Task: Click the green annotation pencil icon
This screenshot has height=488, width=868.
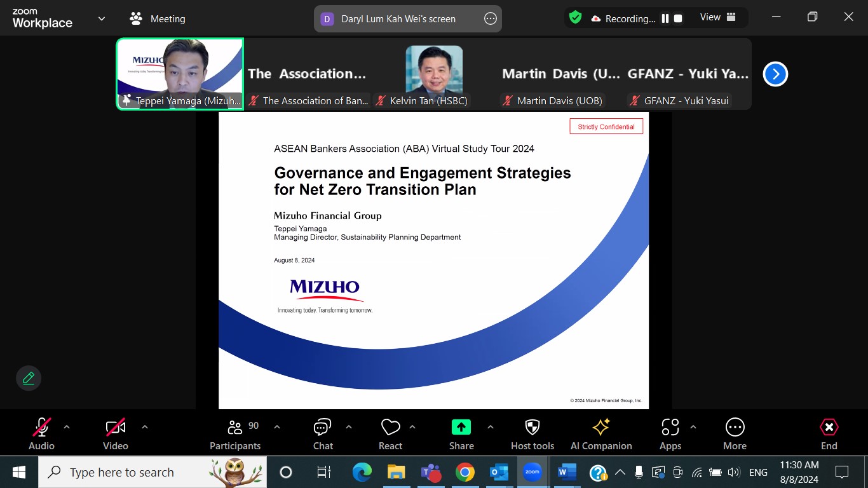Action: (x=29, y=378)
